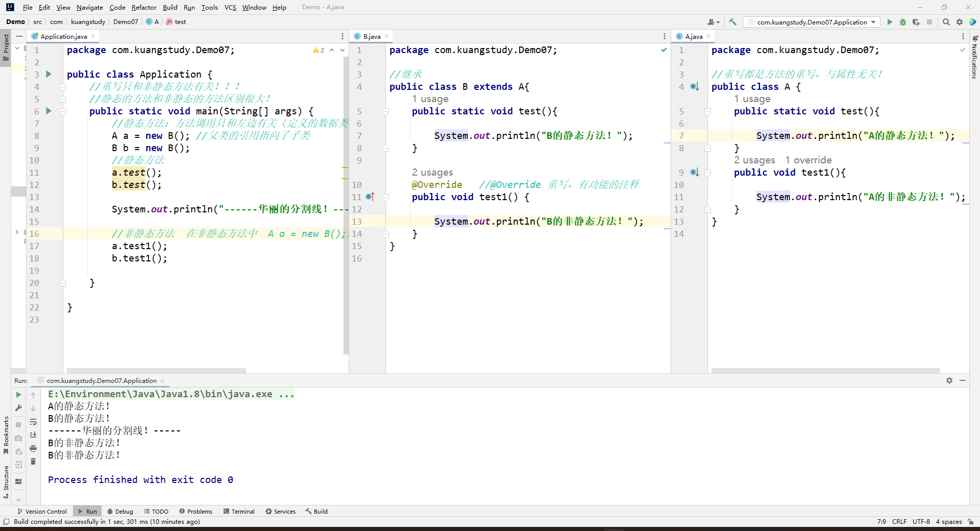Toggle scroll to end in Run console
This screenshot has width=980, height=531.
coord(33,435)
